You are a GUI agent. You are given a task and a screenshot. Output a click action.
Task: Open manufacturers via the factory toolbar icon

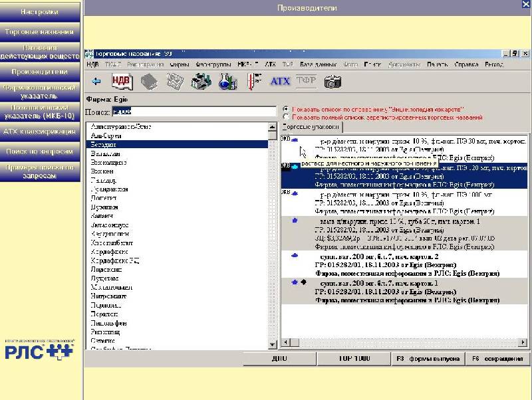[x=201, y=82]
